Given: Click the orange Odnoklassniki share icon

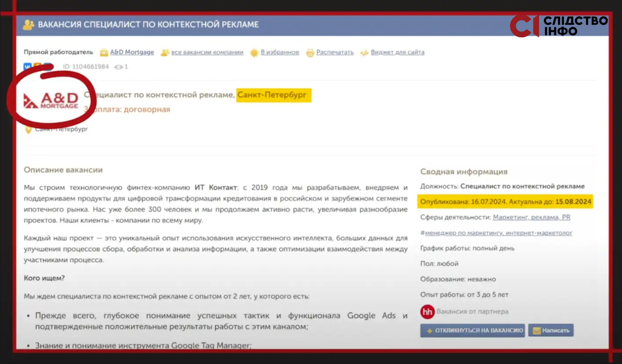Looking at the screenshot, I should pyautogui.click(x=38, y=66).
